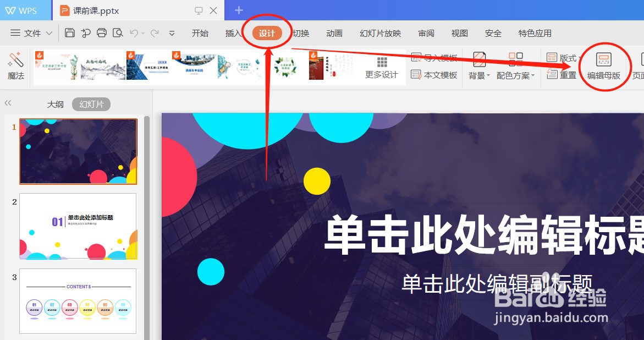Screen dimensions: 644x340
Task: Expand the undo history dropdown arrow
Action: point(143,33)
